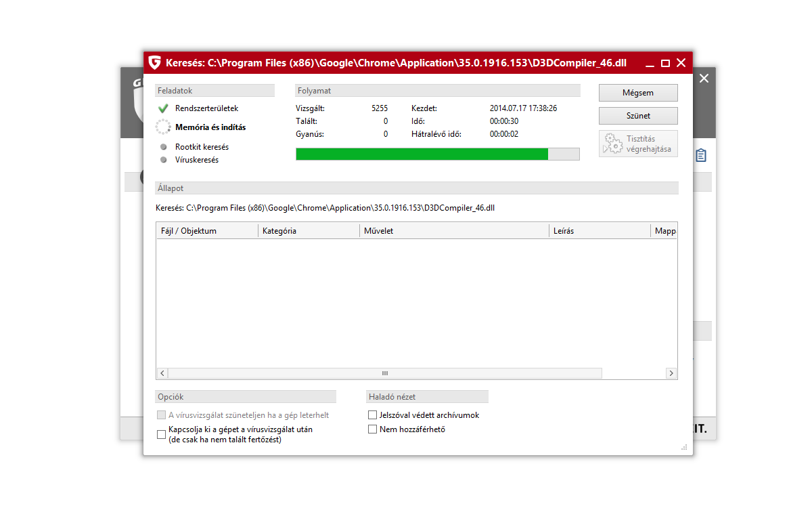
Task: Enable 'Kapcsolja ki a gépet a vírusvizsgálat után'
Action: [161, 434]
